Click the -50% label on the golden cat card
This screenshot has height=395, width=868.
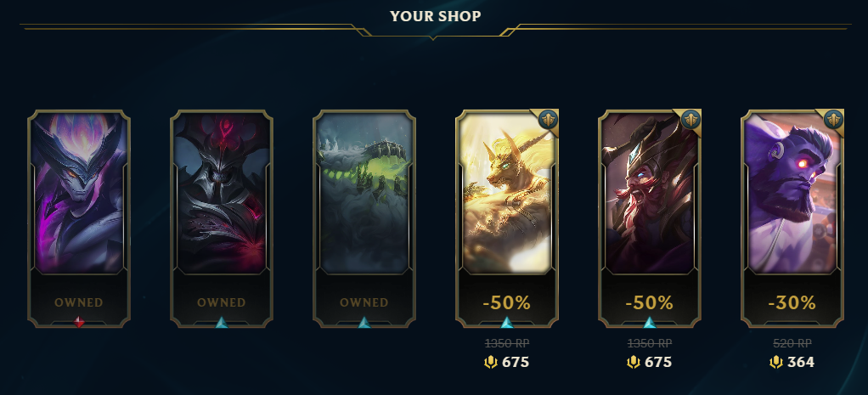[506, 302]
